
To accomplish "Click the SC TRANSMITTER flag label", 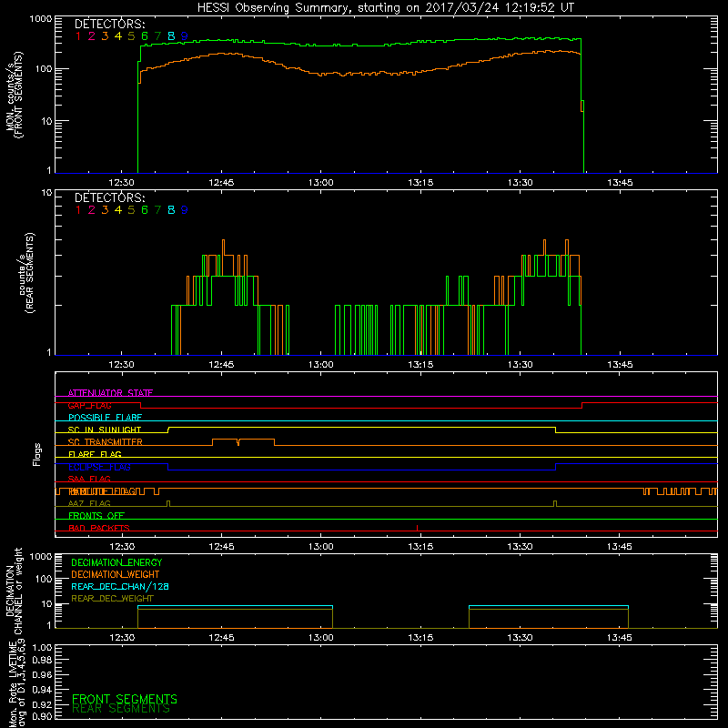I will click(x=105, y=442).
